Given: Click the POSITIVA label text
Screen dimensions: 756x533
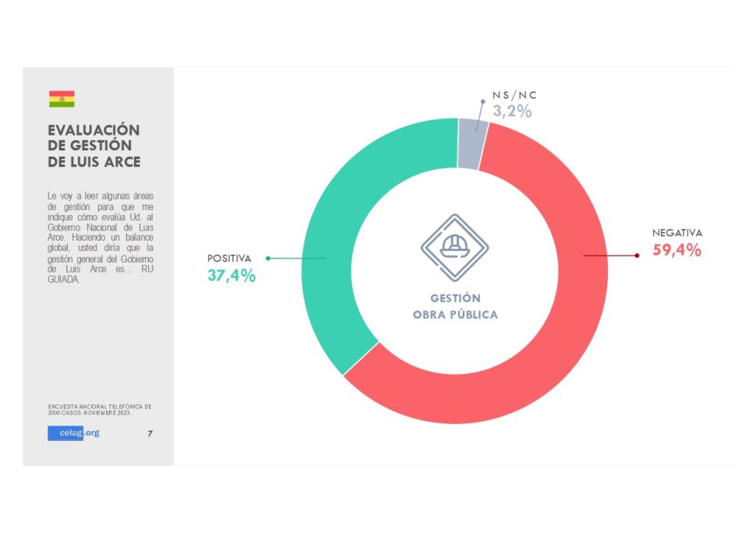Looking at the screenshot, I should coord(229,258).
